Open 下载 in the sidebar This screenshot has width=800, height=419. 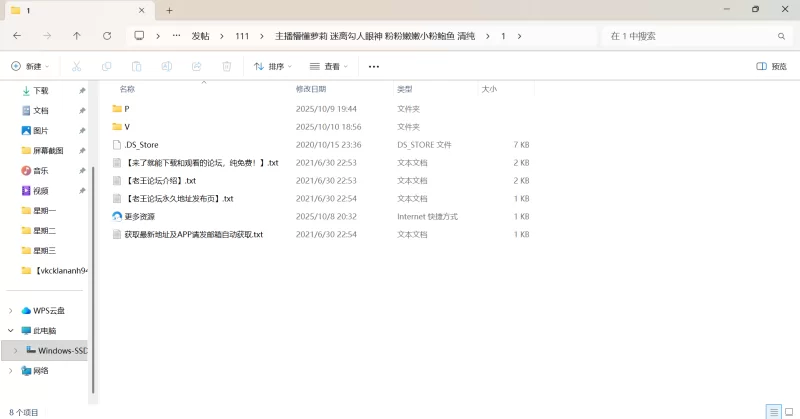pyautogui.click(x=41, y=90)
